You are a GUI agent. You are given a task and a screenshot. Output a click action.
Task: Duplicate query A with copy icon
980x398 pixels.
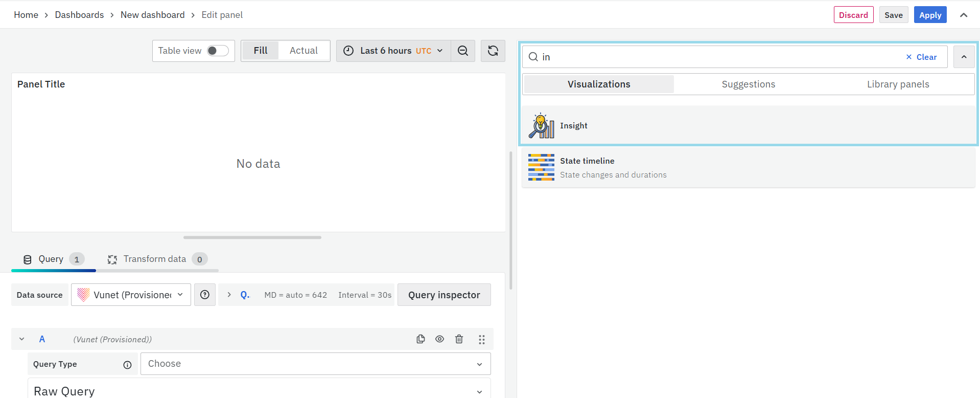point(421,339)
